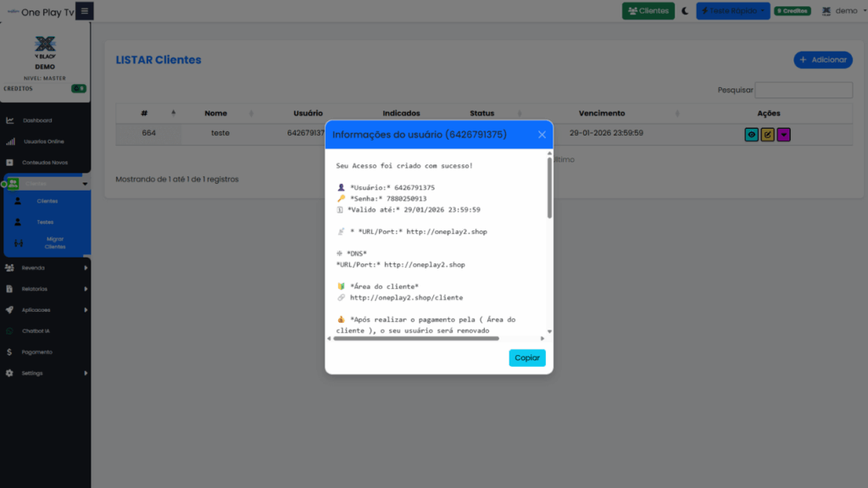Switch to dark mode with the moon icon
The image size is (868, 488).
pyautogui.click(x=685, y=11)
